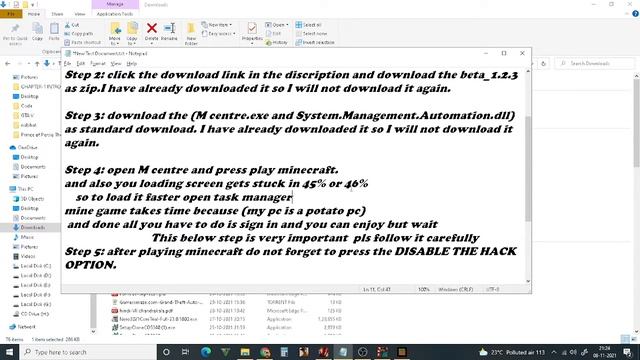Open Notepad's File menu

[67, 64]
